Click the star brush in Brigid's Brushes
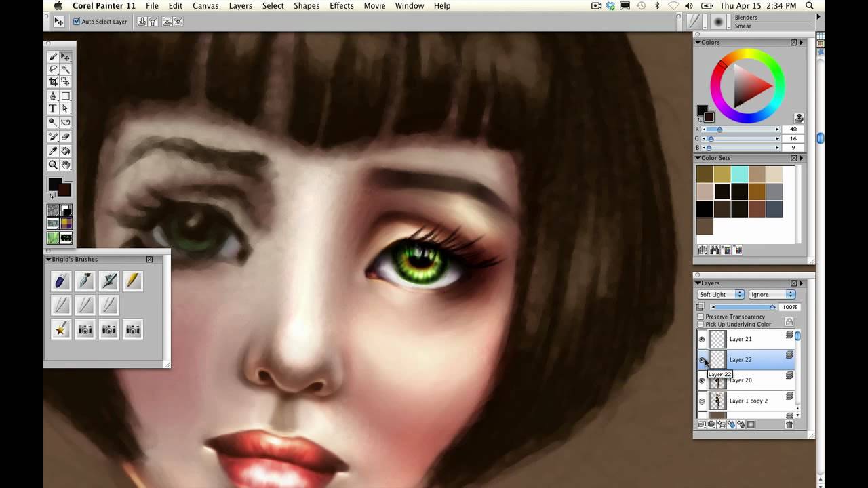This screenshot has height=488, width=868. point(61,329)
